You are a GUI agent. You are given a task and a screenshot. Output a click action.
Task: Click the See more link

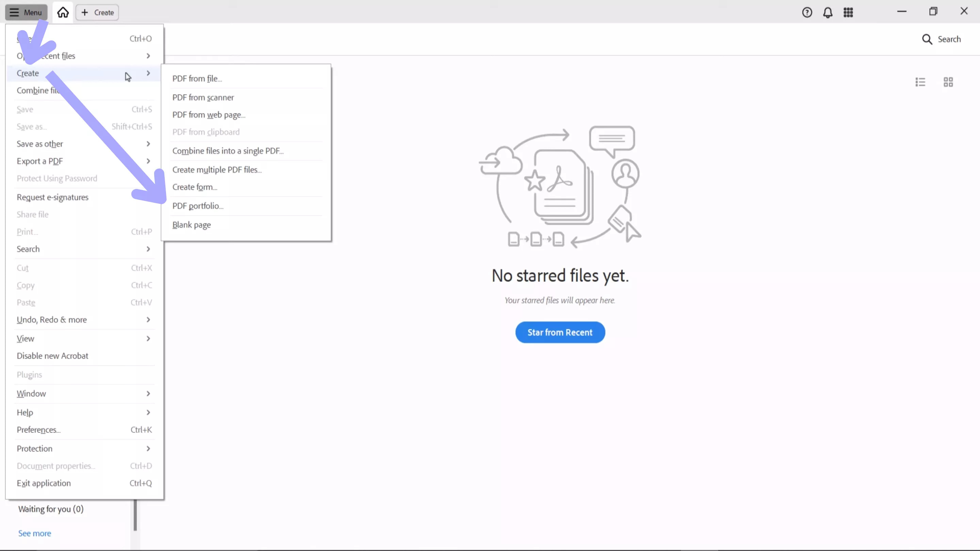coord(35,533)
